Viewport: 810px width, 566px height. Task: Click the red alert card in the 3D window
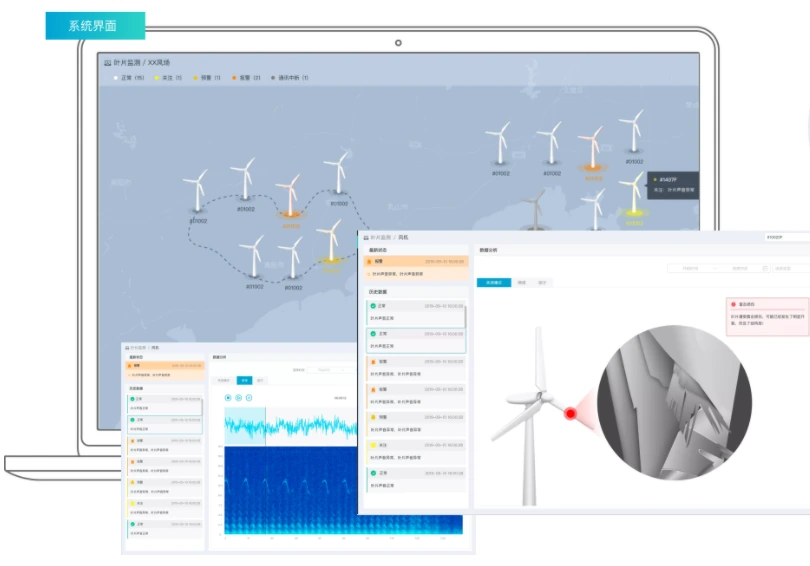tap(768, 317)
